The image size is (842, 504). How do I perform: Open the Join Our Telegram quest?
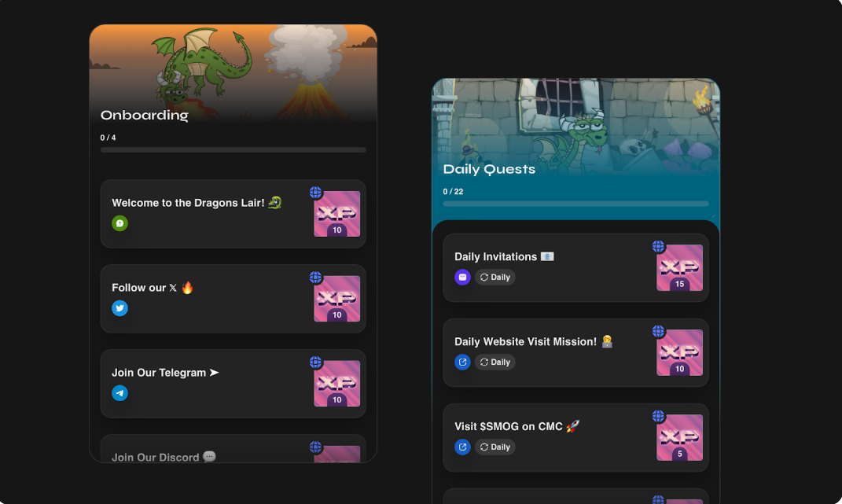pos(233,384)
